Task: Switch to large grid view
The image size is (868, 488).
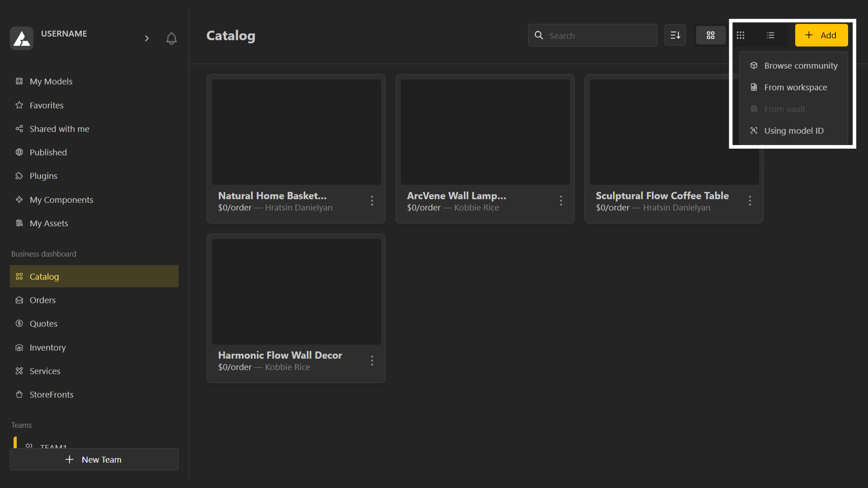Action: [x=710, y=35]
